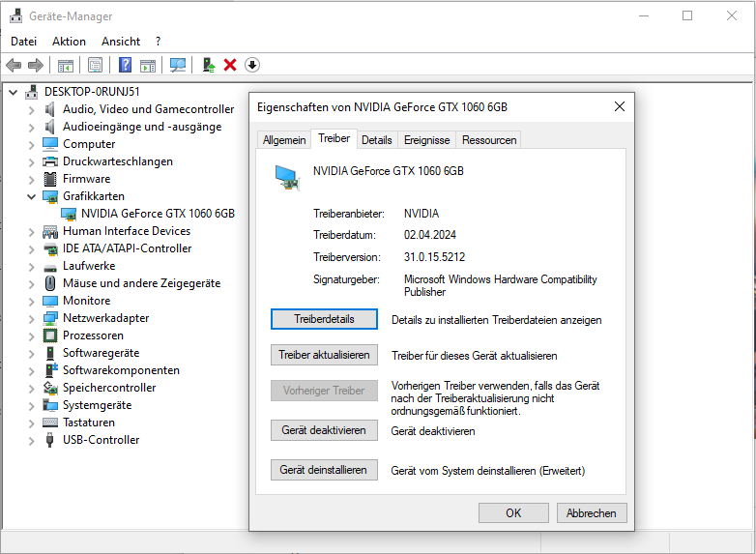Image resolution: width=756 pixels, height=554 pixels.
Task: Scan for hardware changes toolbar icon
Action: (x=178, y=65)
